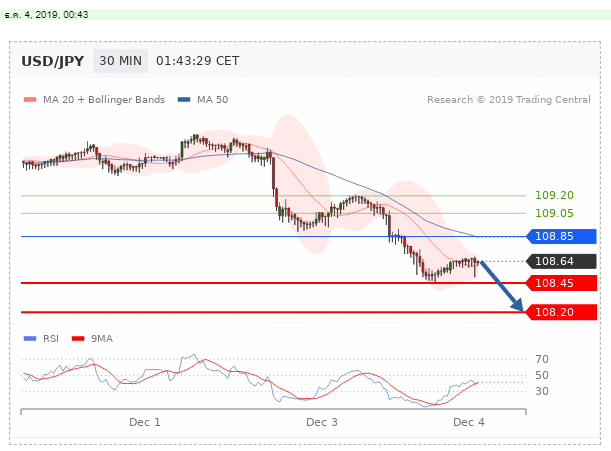Image resolution: width=611 pixels, height=451 pixels.
Task: Click the red 108.45 support price tag
Action: [x=561, y=283]
